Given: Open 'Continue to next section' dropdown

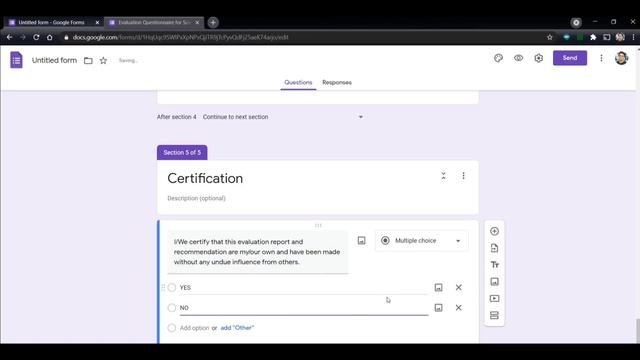Looking at the screenshot, I should (x=283, y=117).
